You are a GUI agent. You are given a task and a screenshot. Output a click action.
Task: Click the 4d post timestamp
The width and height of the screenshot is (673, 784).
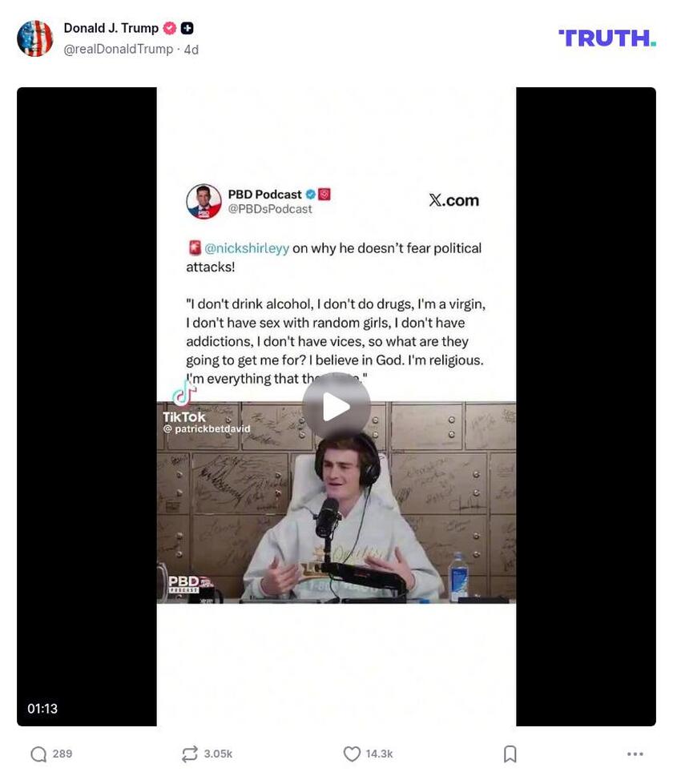(191, 50)
